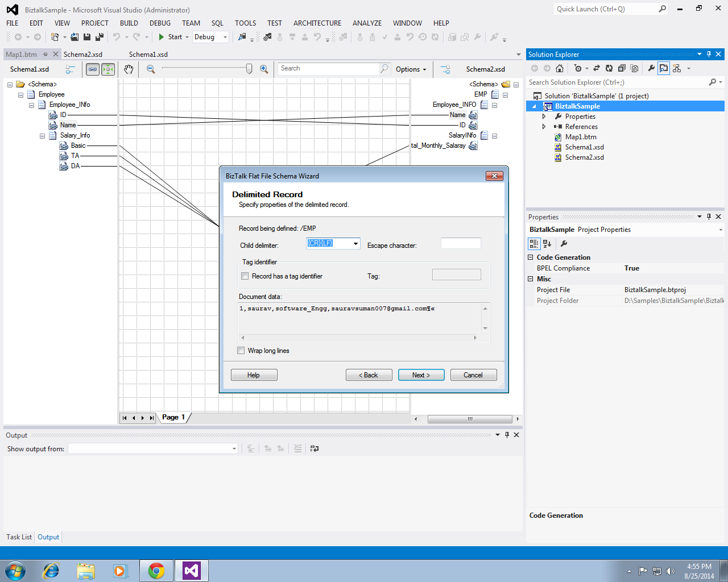This screenshot has height=582, width=728.
Task: Collapse the Employee_INfo tree node
Action: tap(31, 105)
